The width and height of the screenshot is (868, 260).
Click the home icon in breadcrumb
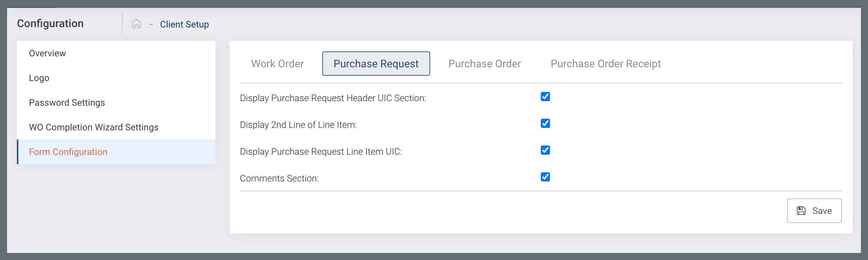click(x=136, y=24)
